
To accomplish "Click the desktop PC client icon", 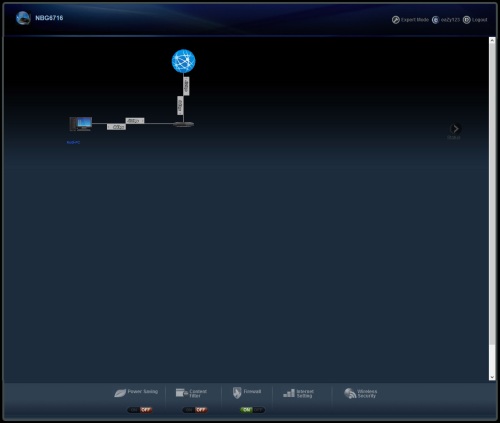I will (x=80, y=124).
